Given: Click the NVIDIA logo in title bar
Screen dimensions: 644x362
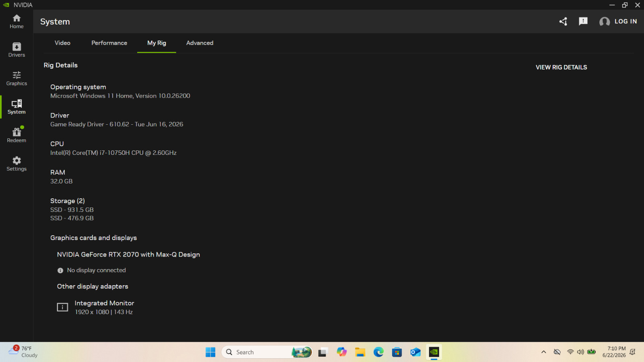Looking at the screenshot, I should tap(6, 5).
